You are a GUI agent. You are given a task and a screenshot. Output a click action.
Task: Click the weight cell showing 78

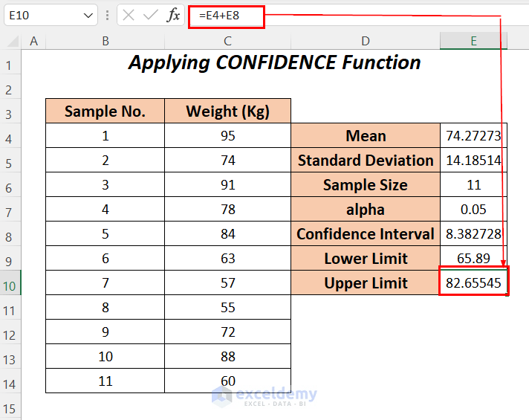tap(228, 210)
